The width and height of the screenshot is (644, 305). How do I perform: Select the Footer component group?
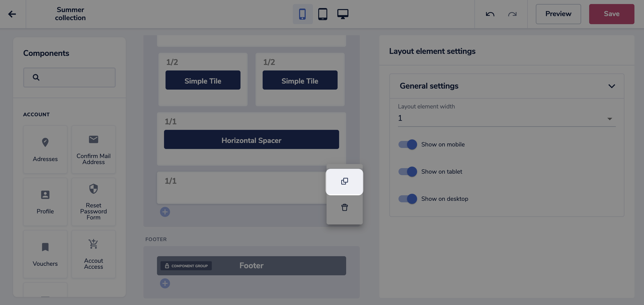pyautogui.click(x=251, y=266)
